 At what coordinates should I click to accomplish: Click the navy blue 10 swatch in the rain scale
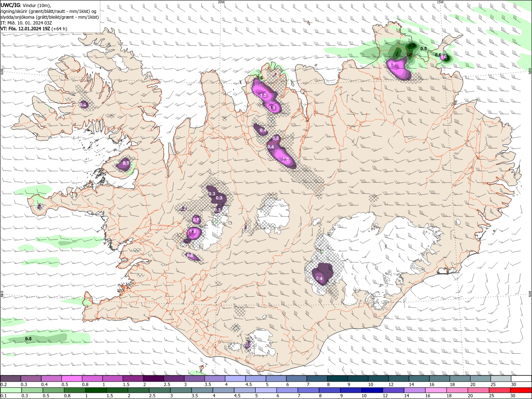pos(372,390)
